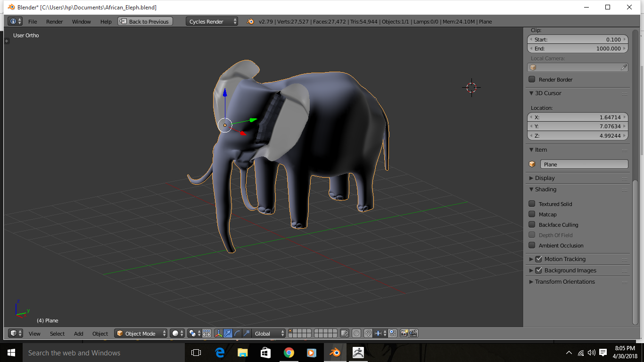Open the editor type selector in the 3D view header
Image resolution: width=644 pixels, height=362 pixels.
(x=16, y=333)
